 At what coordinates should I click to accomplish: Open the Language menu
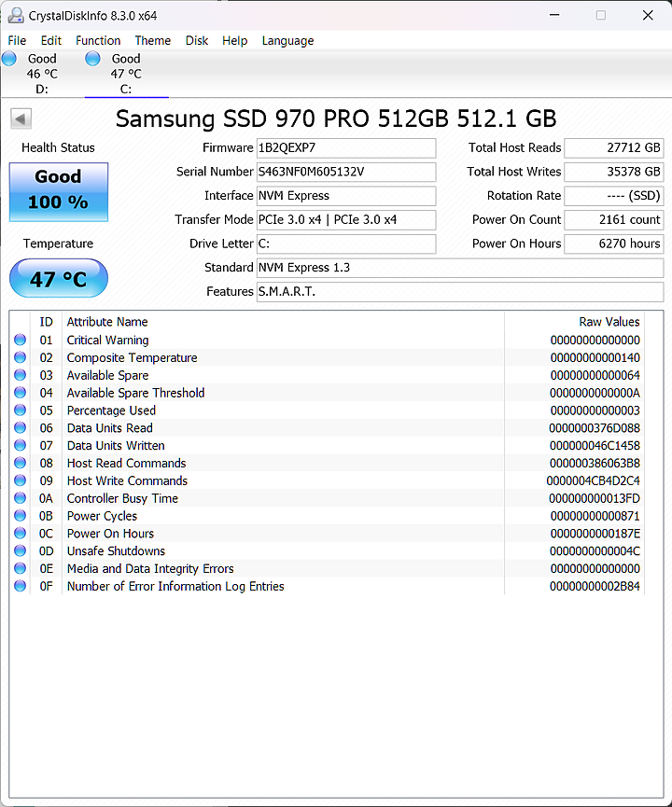tap(287, 41)
